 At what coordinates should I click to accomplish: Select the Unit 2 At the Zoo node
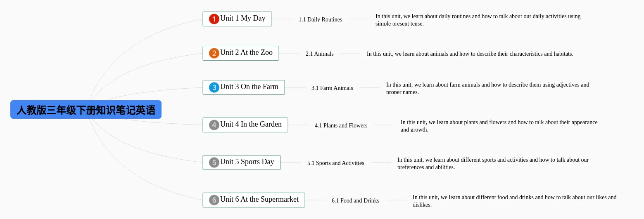(x=247, y=53)
